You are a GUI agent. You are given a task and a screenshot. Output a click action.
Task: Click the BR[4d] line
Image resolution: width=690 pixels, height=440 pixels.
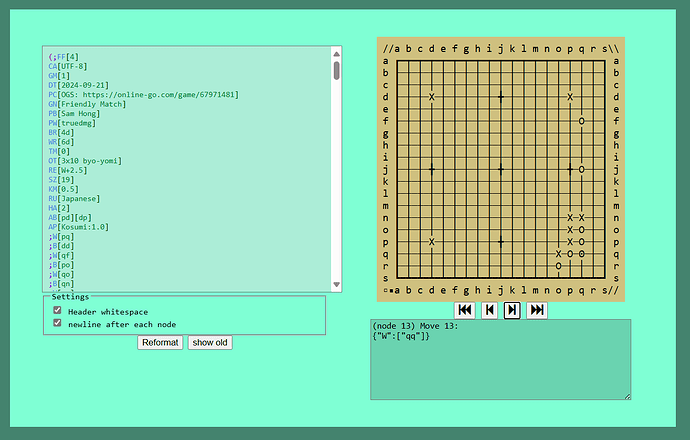click(x=61, y=132)
